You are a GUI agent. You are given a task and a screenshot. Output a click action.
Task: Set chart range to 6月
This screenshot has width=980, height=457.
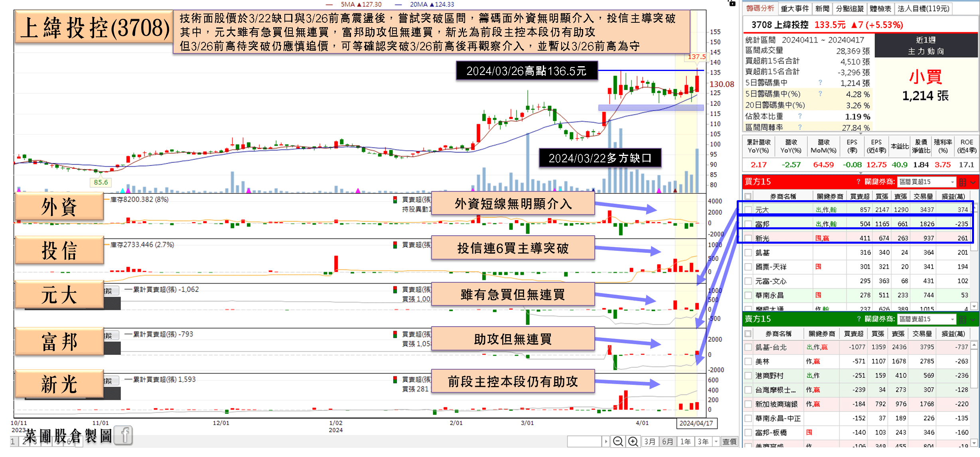tap(667, 441)
